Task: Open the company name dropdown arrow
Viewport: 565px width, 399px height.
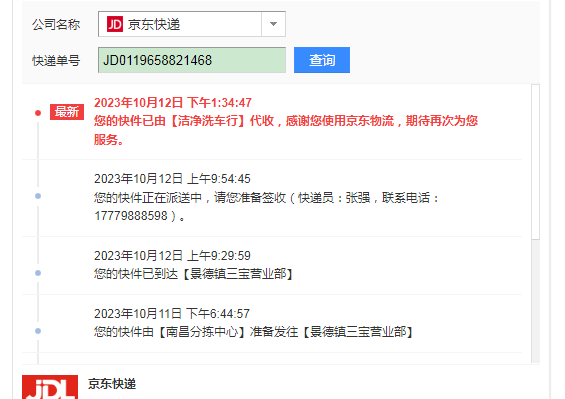Action: [x=273, y=24]
